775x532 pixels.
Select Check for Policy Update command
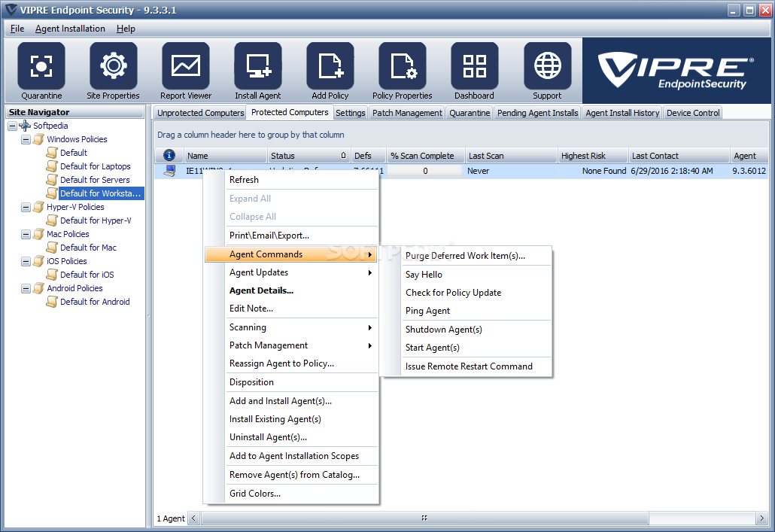(x=467, y=292)
